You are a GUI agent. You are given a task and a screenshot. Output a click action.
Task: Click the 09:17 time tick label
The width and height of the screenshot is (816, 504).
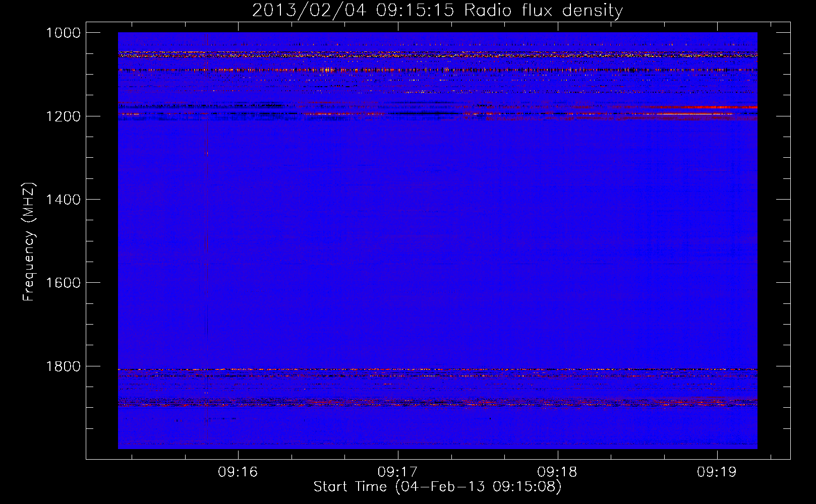coord(397,472)
